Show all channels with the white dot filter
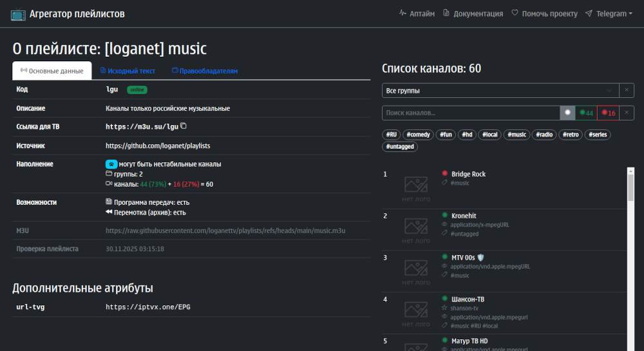 tap(567, 113)
